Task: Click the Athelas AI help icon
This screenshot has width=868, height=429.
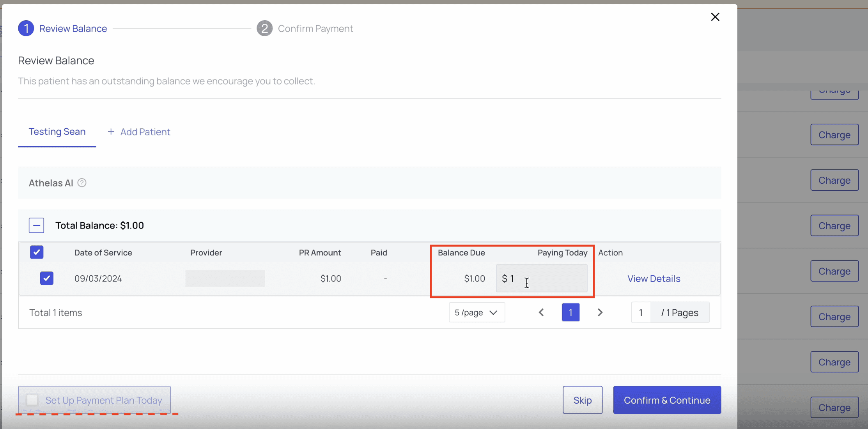Action: pyautogui.click(x=81, y=183)
